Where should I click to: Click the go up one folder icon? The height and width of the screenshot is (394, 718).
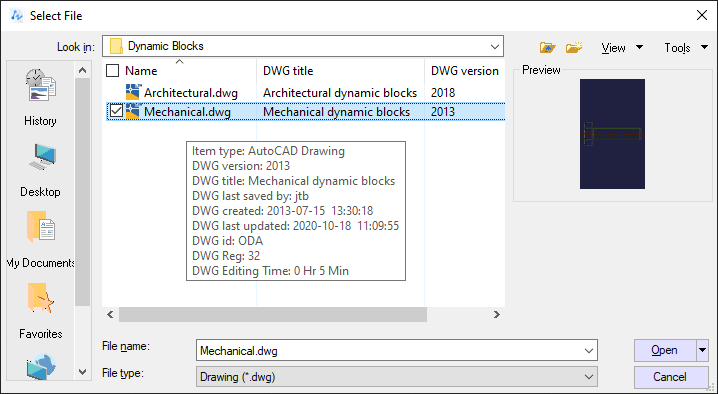(547, 47)
